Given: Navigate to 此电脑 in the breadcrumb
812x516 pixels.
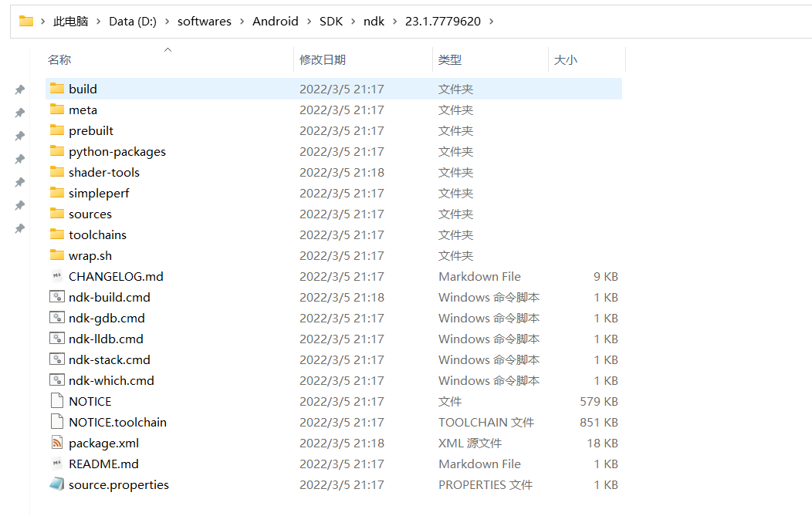Looking at the screenshot, I should pyautogui.click(x=71, y=22).
